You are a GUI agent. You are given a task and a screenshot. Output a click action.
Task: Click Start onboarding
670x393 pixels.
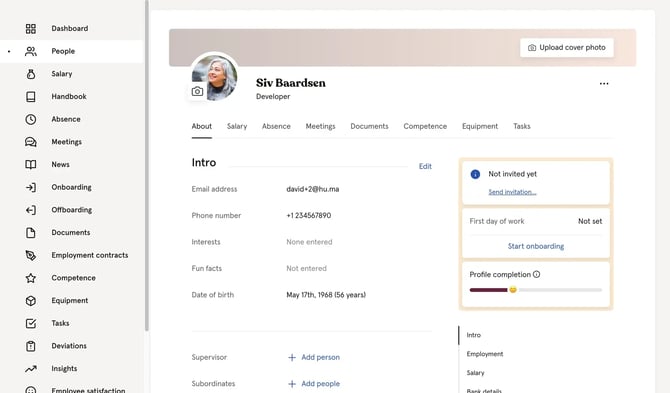(x=536, y=246)
